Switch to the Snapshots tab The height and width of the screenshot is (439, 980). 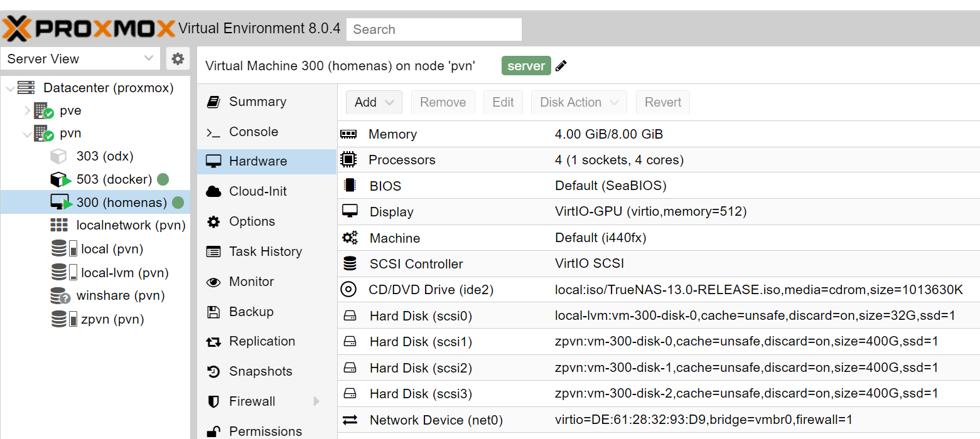tap(260, 371)
